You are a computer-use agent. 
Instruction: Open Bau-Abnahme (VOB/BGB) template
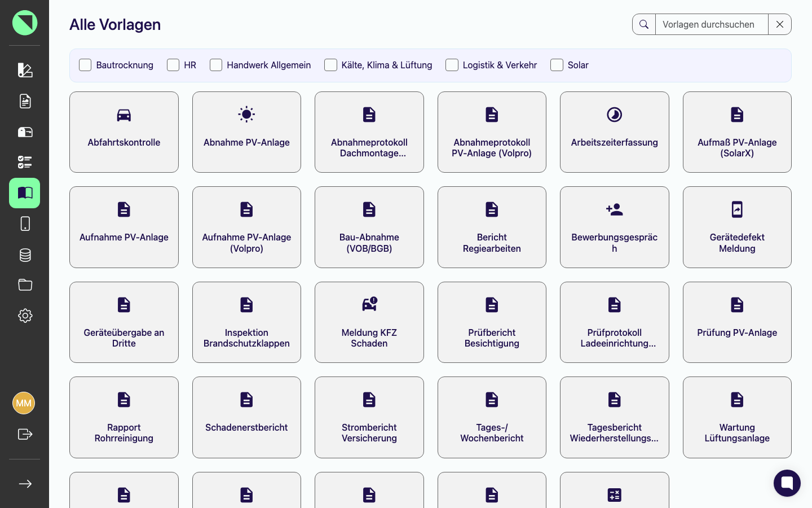[x=369, y=227]
